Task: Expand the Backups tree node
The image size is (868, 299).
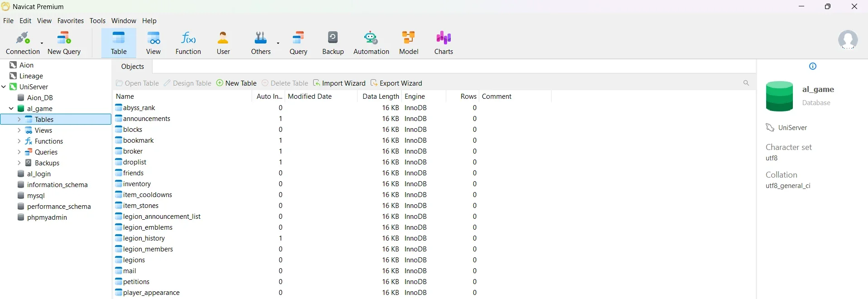Action: pos(19,163)
